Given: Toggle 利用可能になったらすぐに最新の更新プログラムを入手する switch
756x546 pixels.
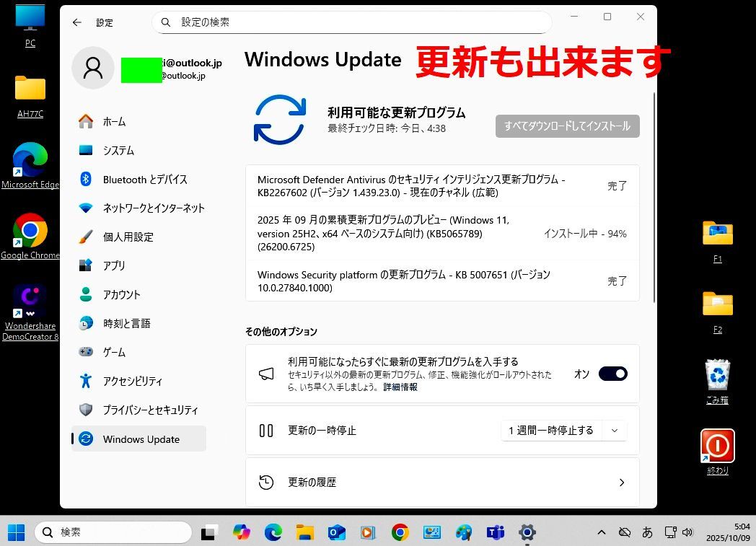Looking at the screenshot, I should (612, 374).
